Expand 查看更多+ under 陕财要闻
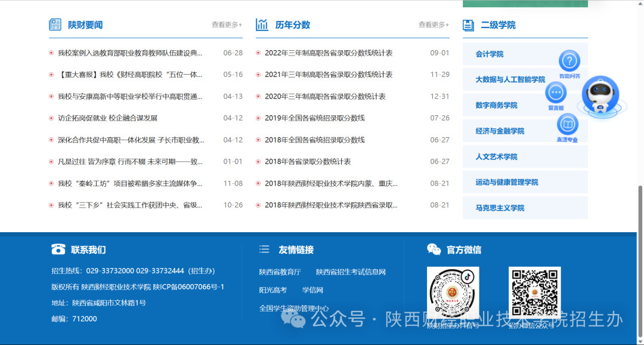Viewport: 644px width, 345px height. 227,25
